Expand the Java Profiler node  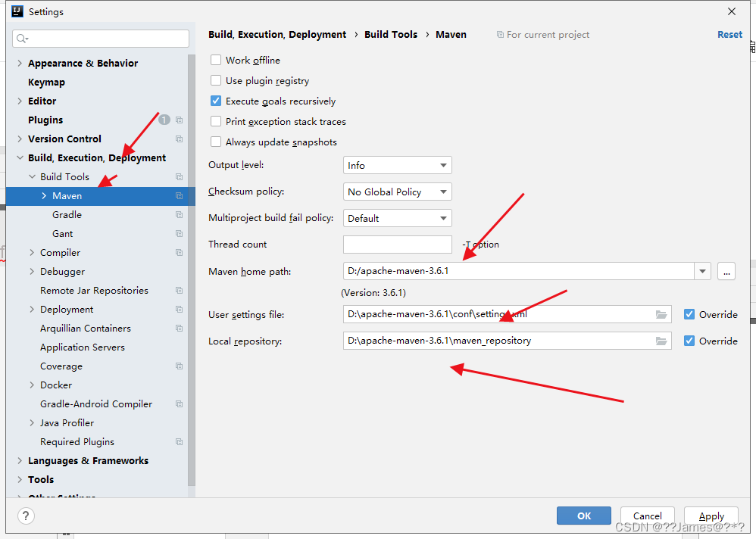[32, 423]
